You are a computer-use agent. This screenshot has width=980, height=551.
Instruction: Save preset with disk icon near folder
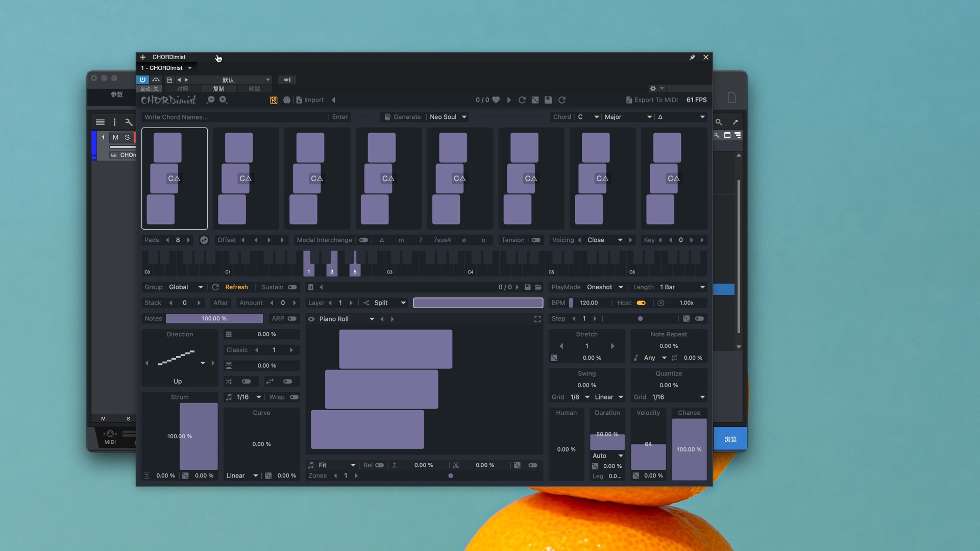coord(527,287)
